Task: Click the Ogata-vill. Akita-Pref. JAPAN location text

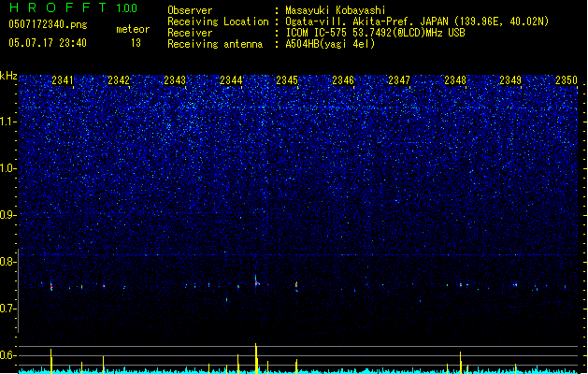Action: pos(417,22)
